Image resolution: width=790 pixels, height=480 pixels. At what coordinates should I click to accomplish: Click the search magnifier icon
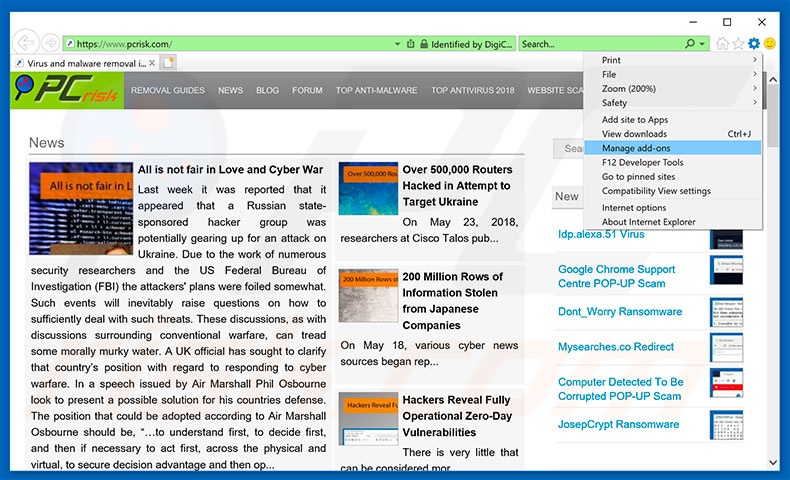click(x=690, y=44)
